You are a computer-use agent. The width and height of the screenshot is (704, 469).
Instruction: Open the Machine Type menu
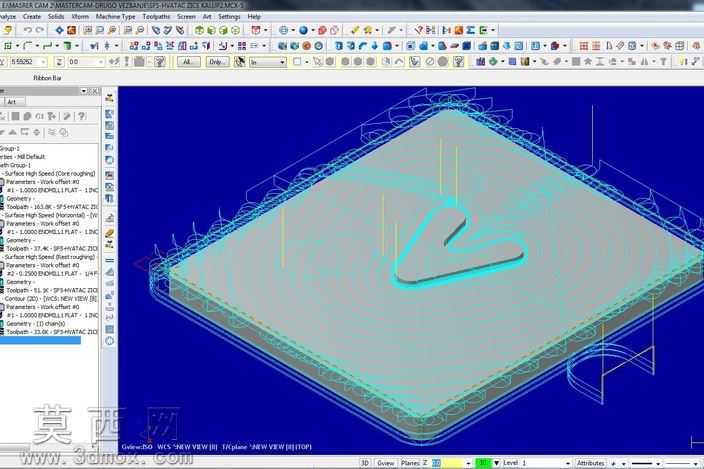tap(115, 17)
